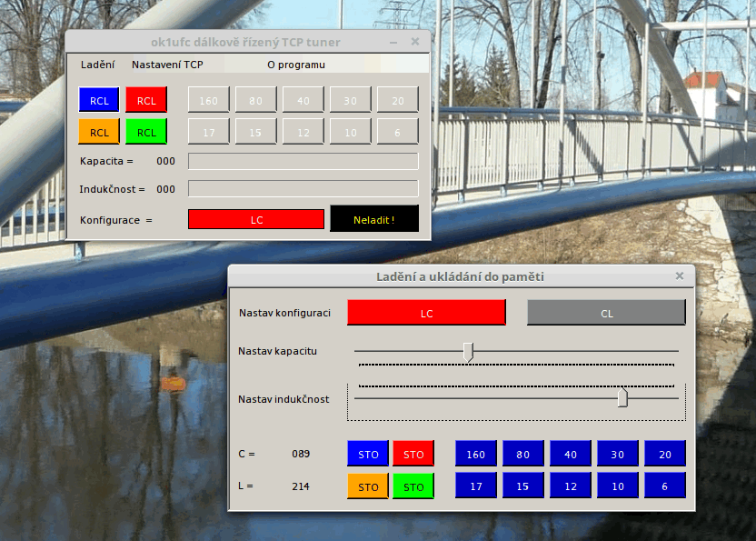Store to the blue STO memory
Screen dimensions: 756x541
(368, 454)
